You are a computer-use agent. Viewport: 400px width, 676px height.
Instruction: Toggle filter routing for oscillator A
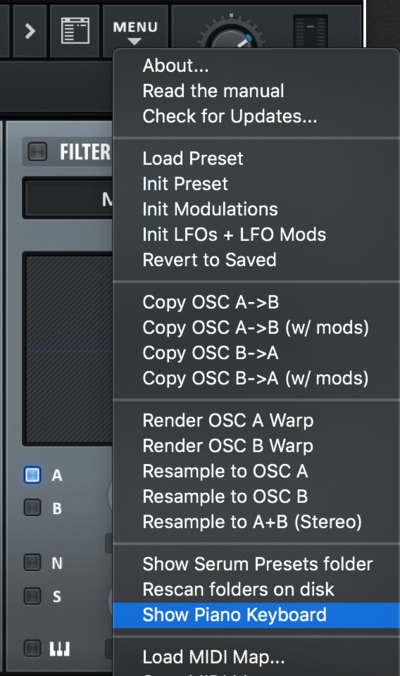pos(32,475)
